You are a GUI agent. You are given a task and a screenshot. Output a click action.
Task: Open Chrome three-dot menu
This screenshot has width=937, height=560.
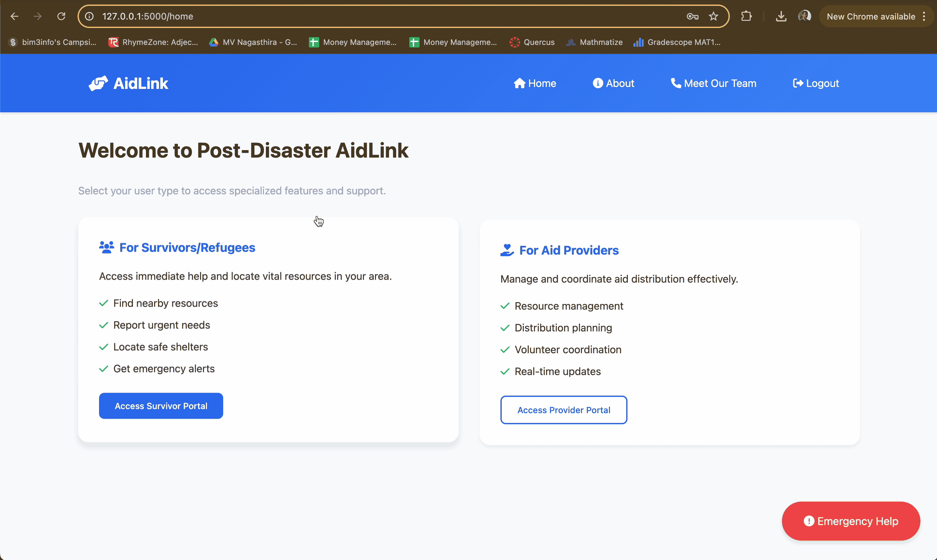click(x=924, y=16)
